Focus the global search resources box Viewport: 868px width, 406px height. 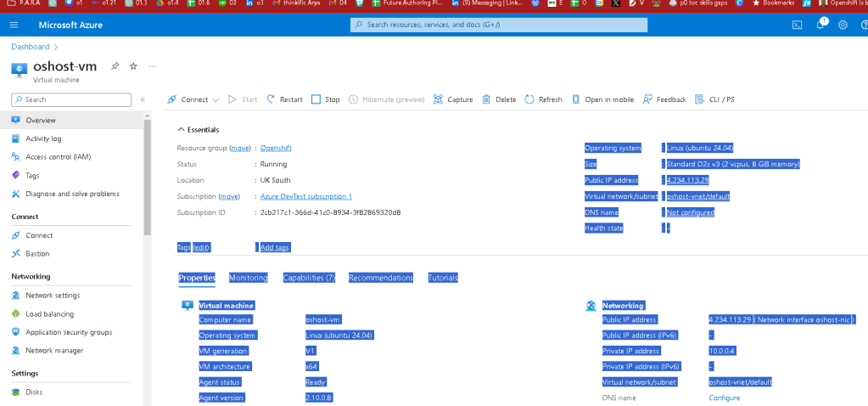[x=499, y=25]
